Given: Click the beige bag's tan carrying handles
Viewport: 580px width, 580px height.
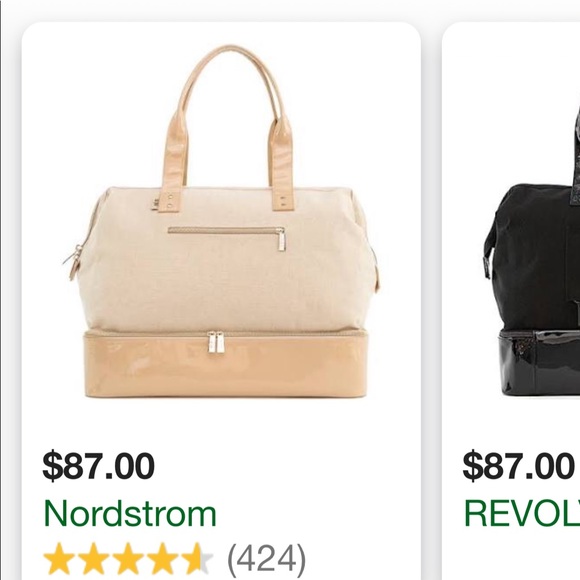Looking at the screenshot, I should [226, 128].
